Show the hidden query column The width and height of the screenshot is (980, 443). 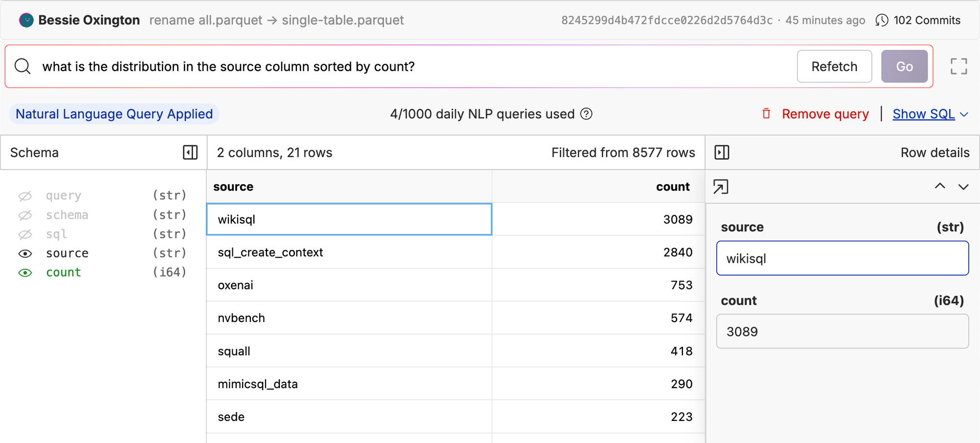coord(25,196)
